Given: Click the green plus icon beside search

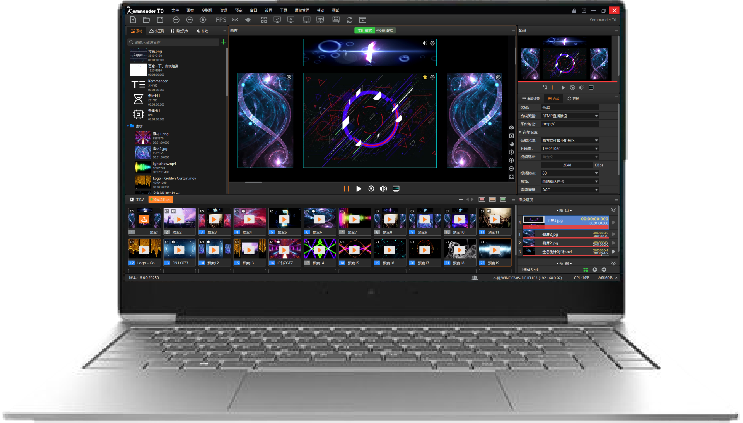Looking at the screenshot, I should [x=222, y=43].
